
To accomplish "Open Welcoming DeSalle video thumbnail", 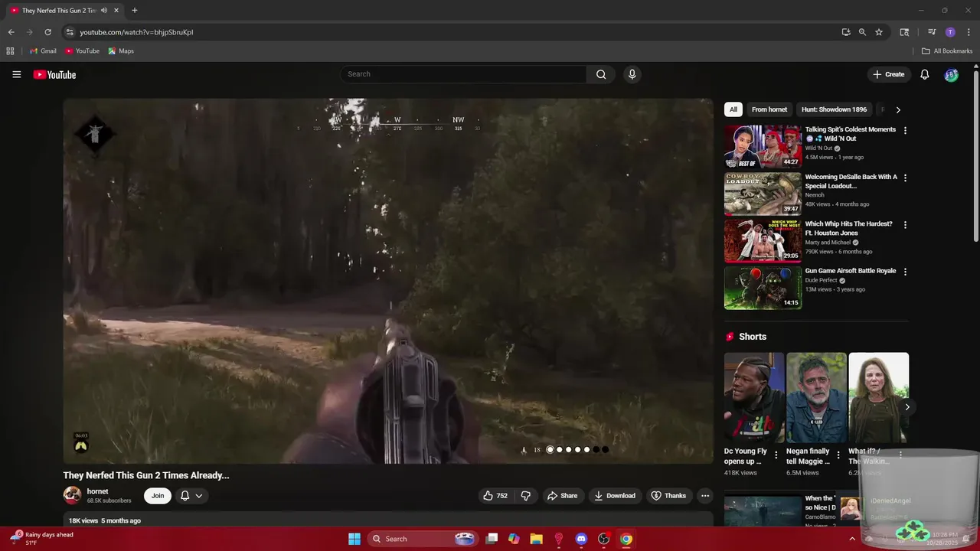I will pos(763,194).
